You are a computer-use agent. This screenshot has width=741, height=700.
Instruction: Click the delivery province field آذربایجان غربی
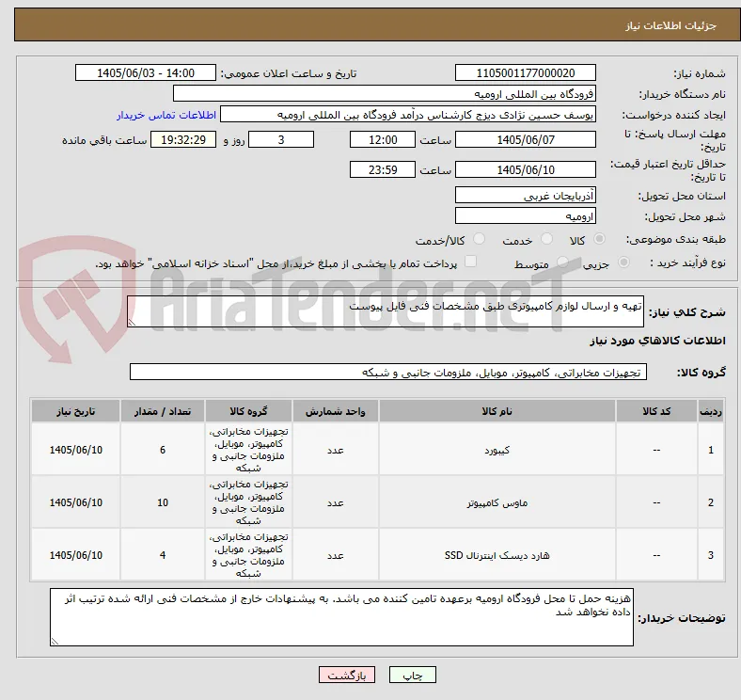pos(526,195)
